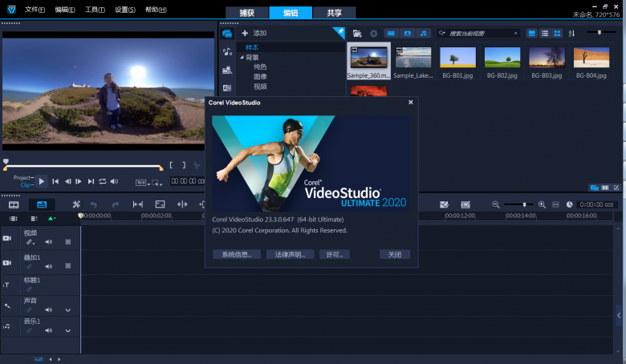Click the library search field

(x=480, y=34)
